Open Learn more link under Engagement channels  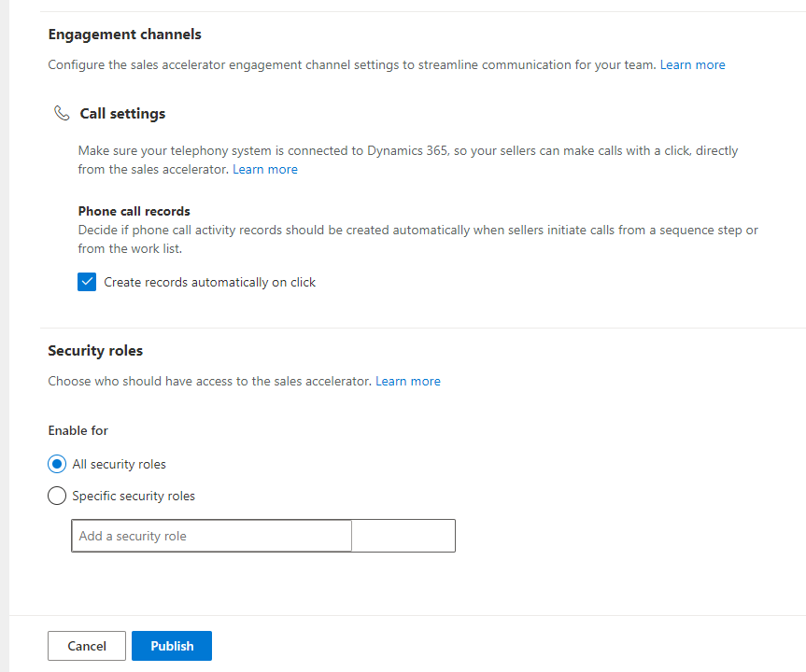pyautogui.click(x=692, y=64)
